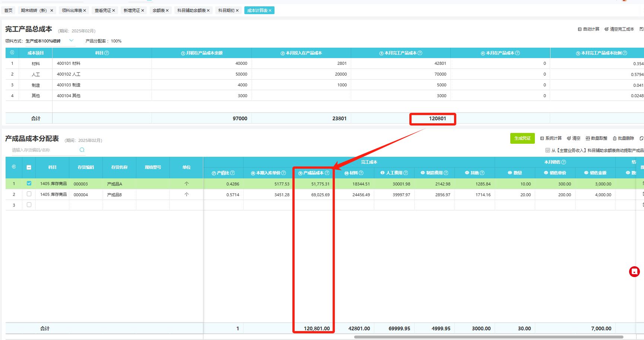Screen dimensions: 644x340
Task: Open column settings gear in 完工产品总成本 table
Action: [x=12, y=53]
